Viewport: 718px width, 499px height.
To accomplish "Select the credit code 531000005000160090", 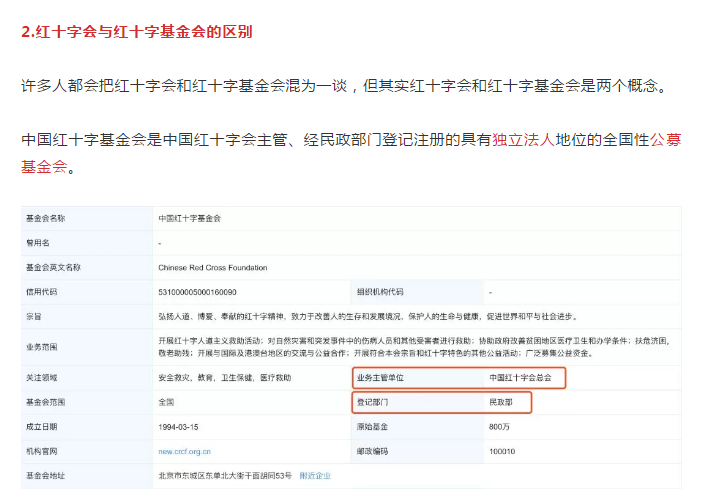I will click(x=197, y=292).
